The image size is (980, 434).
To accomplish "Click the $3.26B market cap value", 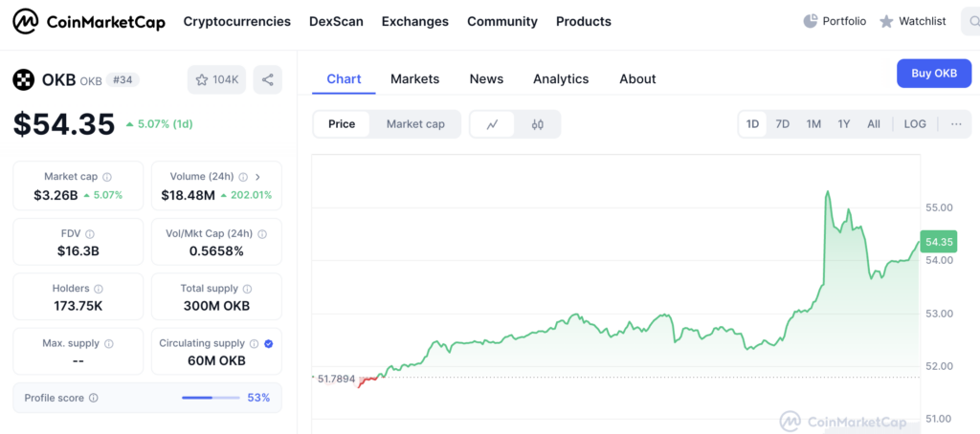I will click(x=56, y=195).
